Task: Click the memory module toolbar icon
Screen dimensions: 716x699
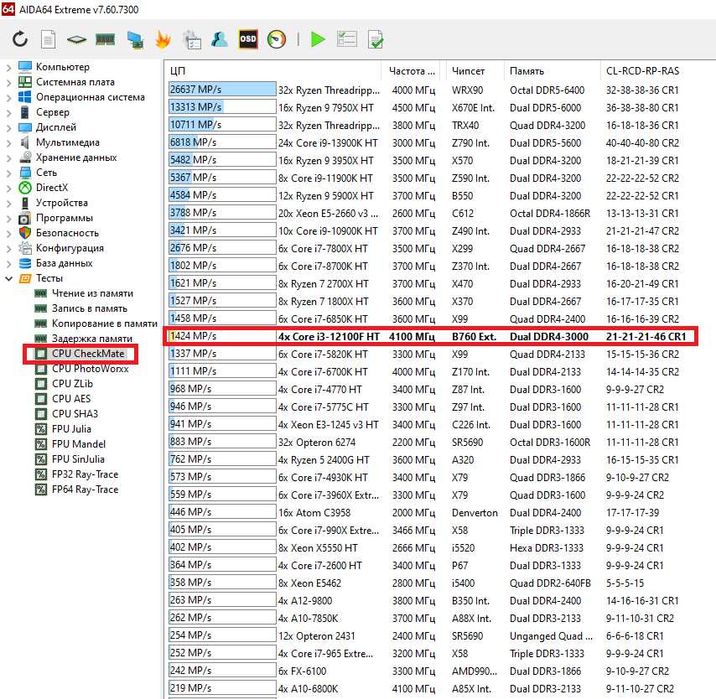Action: 105,40
